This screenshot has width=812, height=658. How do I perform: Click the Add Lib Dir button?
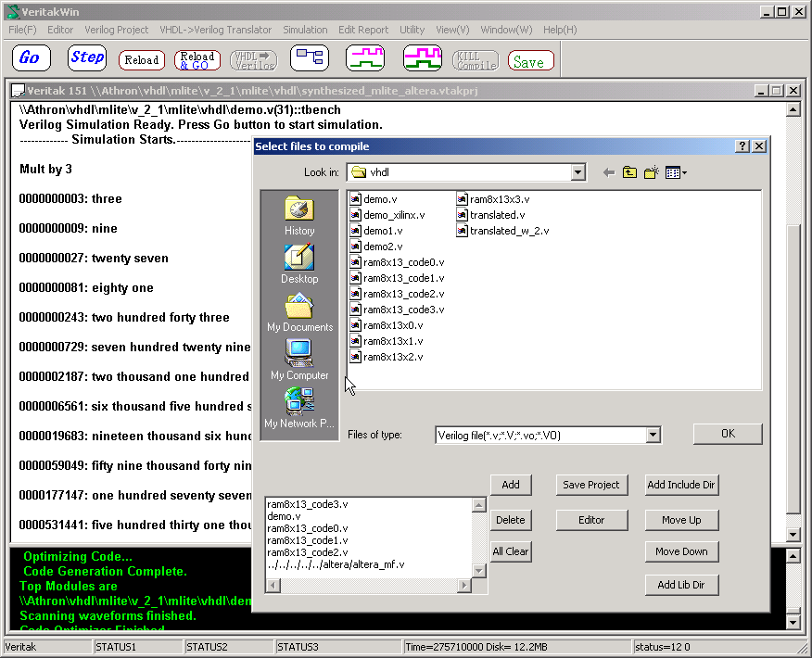681,585
